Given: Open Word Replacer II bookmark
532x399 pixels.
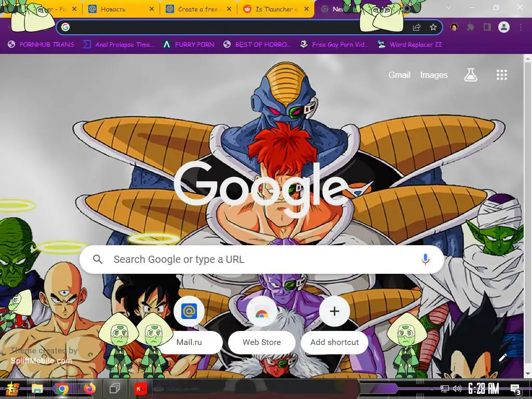Looking at the screenshot, I should tap(409, 45).
